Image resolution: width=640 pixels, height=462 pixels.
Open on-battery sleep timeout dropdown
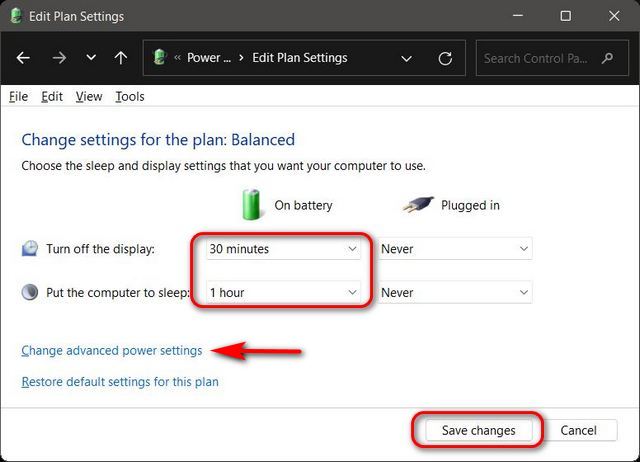click(283, 293)
